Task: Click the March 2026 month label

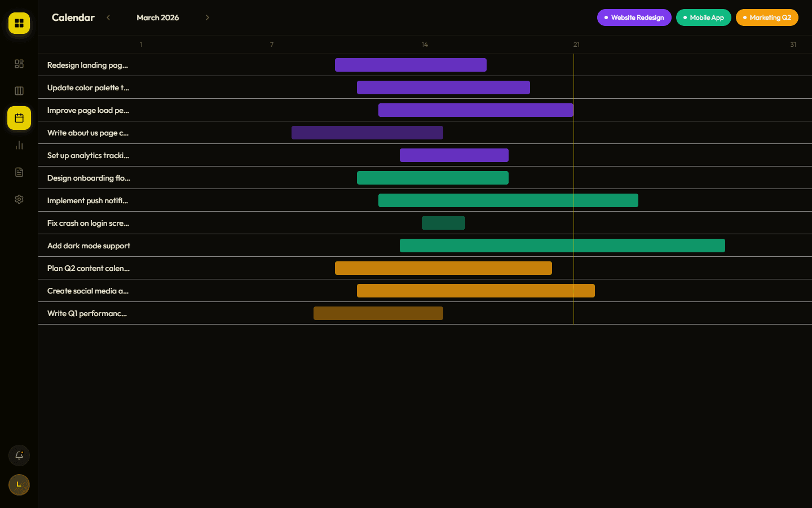Action: [x=158, y=17]
